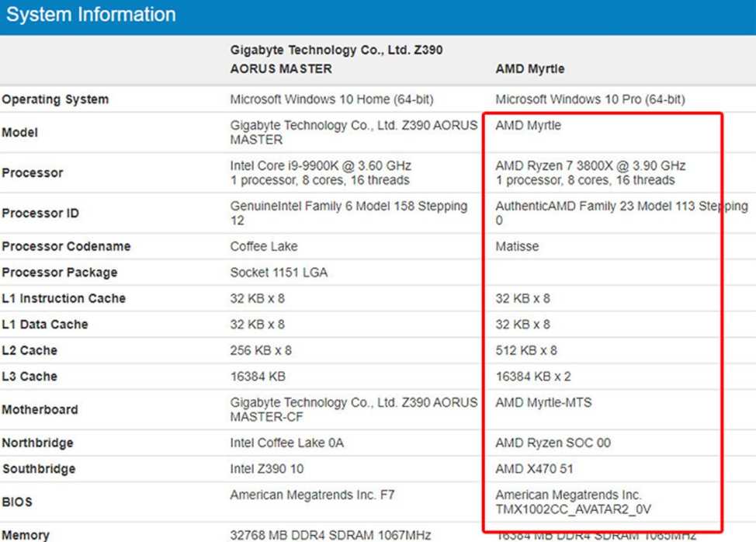Select Gigabyte's "16384 KB" L3 Cache value
Image resolution: width=756 pixels, height=542 pixels.
click(x=258, y=377)
